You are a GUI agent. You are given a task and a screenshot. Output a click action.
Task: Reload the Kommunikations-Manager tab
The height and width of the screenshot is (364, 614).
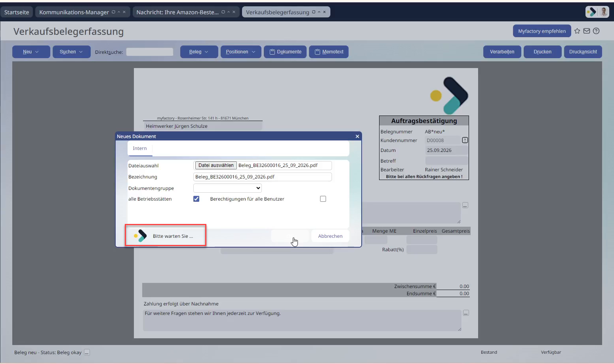113,12
